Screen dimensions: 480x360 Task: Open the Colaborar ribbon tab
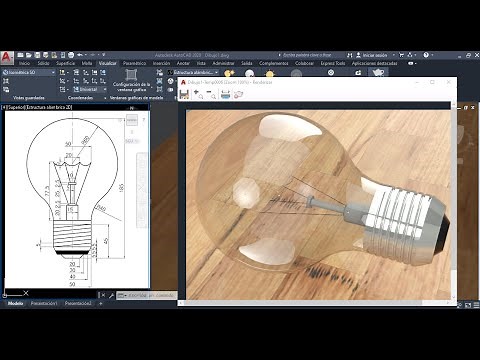(304, 63)
